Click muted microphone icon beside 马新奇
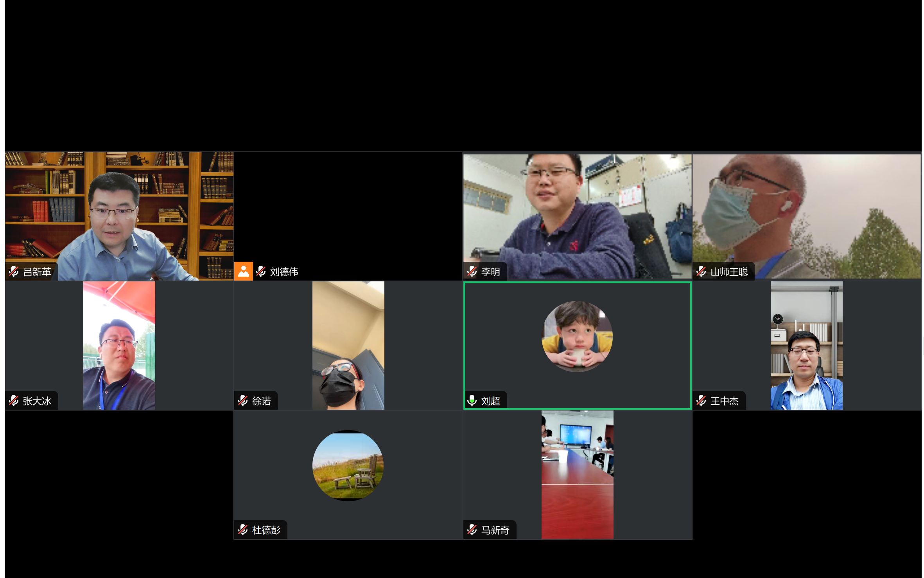The image size is (924, 578). 472,529
